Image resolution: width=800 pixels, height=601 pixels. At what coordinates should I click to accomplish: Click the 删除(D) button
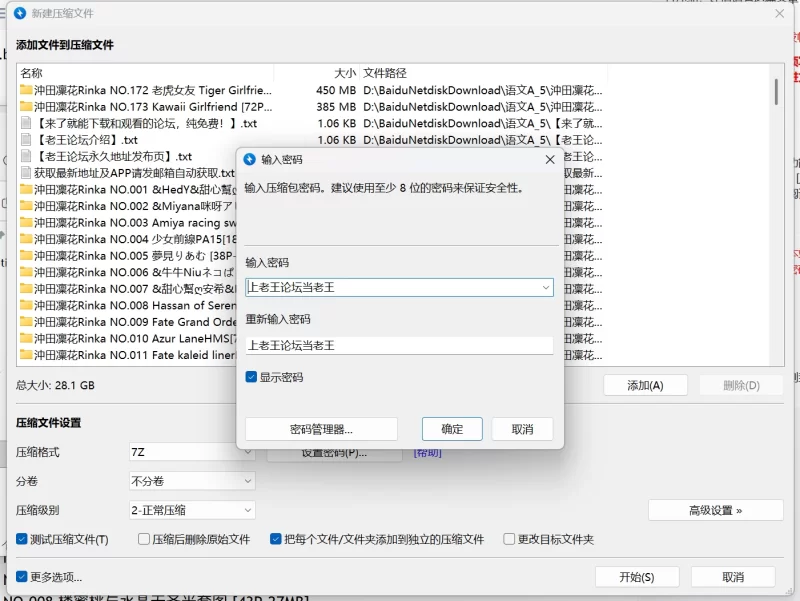pos(741,385)
